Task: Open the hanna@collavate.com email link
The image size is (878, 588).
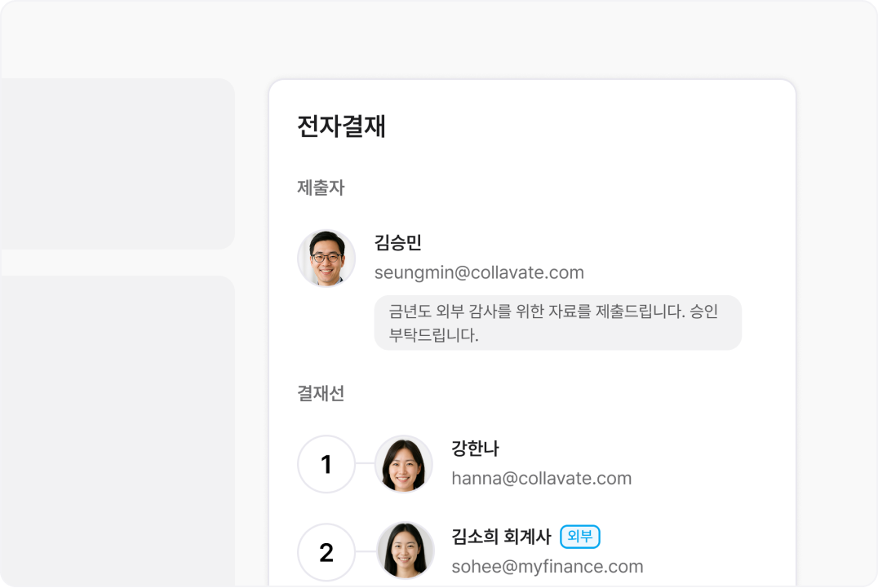Action: pyautogui.click(x=542, y=479)
